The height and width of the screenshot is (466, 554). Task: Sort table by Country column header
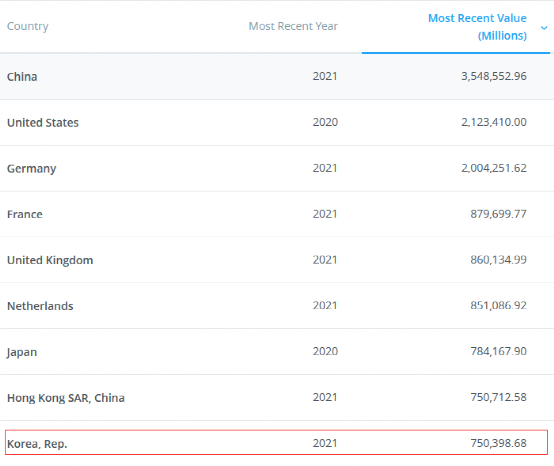(28, 26)
